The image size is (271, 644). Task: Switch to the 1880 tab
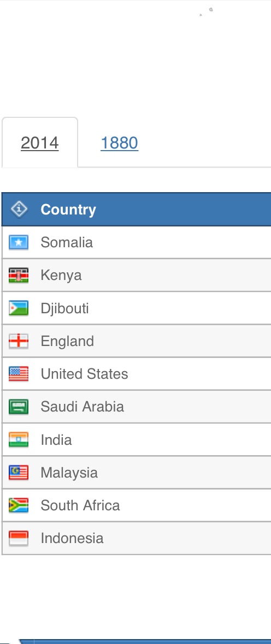[119, 143]
